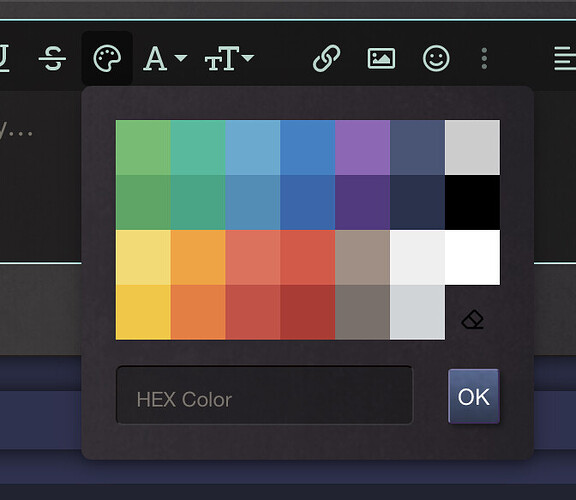
Task: Click the text alignment icon
Action: coord(565,58)
